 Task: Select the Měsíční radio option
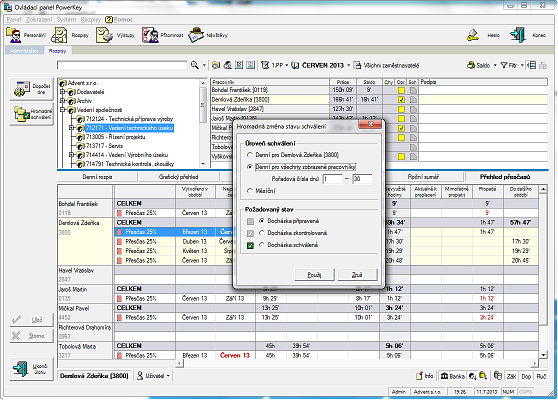(250, 191)
